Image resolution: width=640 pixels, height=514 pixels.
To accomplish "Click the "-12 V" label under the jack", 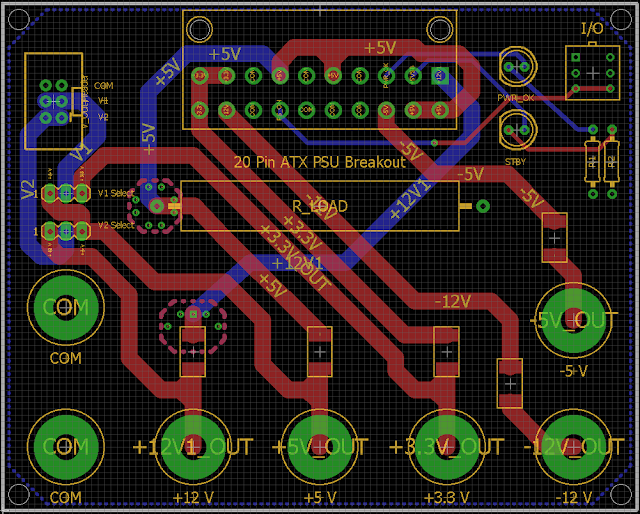I will click(573, 498).
